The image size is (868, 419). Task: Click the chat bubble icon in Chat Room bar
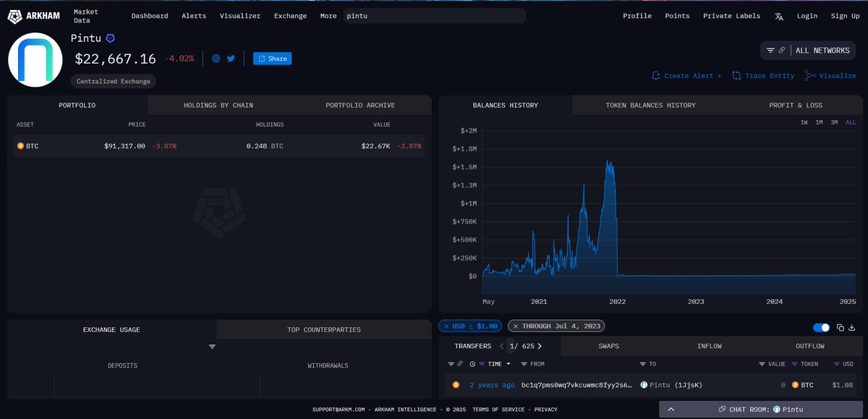click(720, 410)
